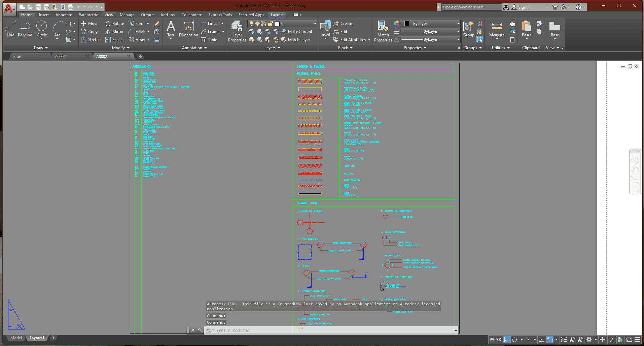This screenshot has width=644, height=346.
Task: Open the layer name dropdown list
Action: (x=315, y=24)
